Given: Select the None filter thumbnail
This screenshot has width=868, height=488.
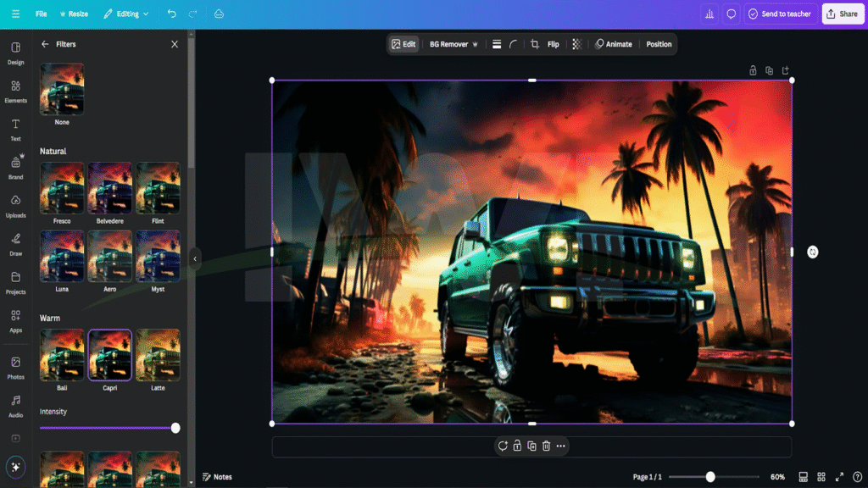Looking at the screenshot, I should pyautogui.click(x=61, y=89).
